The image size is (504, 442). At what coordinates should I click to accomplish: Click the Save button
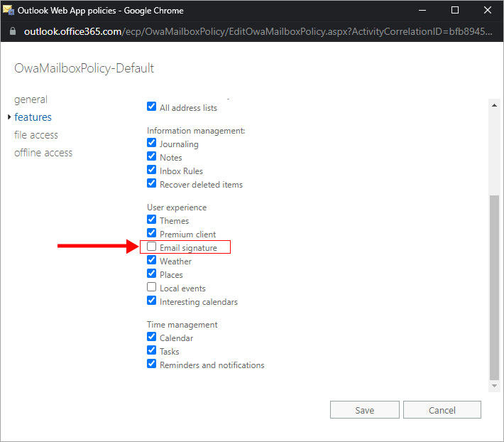pyautogui.click(x=364, y=410)
